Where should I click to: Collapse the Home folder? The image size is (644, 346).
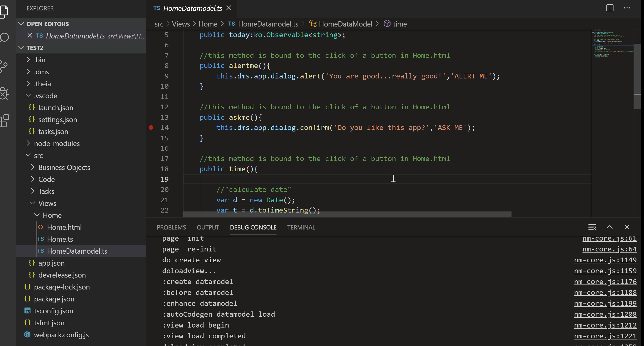(37, 215)
